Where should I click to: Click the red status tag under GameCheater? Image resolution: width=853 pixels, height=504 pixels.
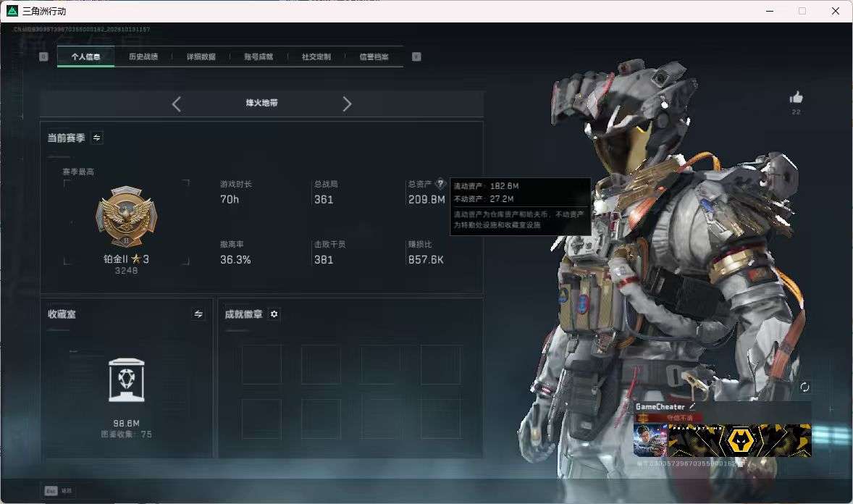[x=668, y=418]
